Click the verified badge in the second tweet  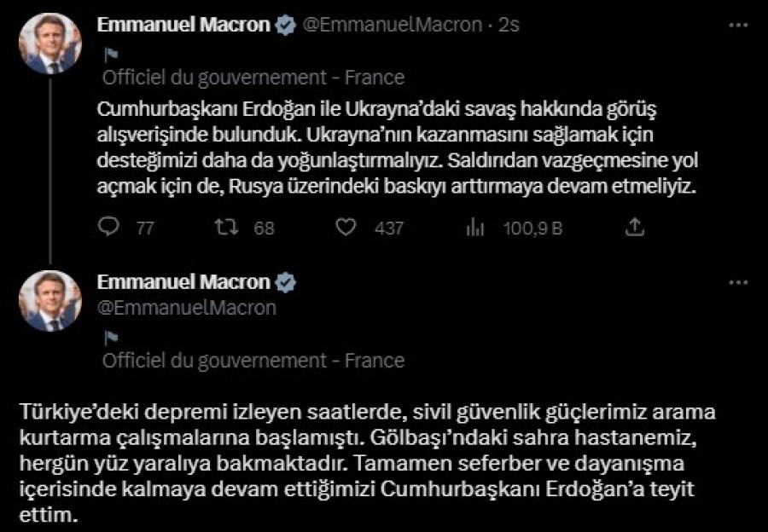(x=285, y=282)
